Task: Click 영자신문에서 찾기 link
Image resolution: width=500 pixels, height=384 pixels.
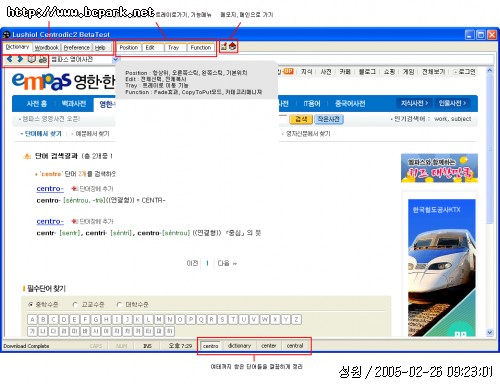Action: click(308, 134)
